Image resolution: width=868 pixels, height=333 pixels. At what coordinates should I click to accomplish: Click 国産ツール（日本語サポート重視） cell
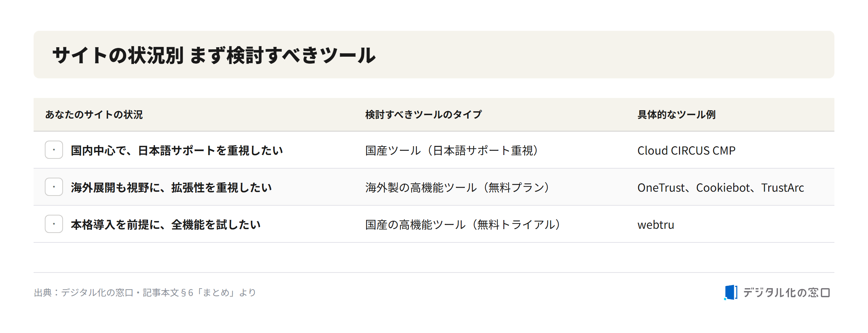pyautogui.click(x=452, y=150)
